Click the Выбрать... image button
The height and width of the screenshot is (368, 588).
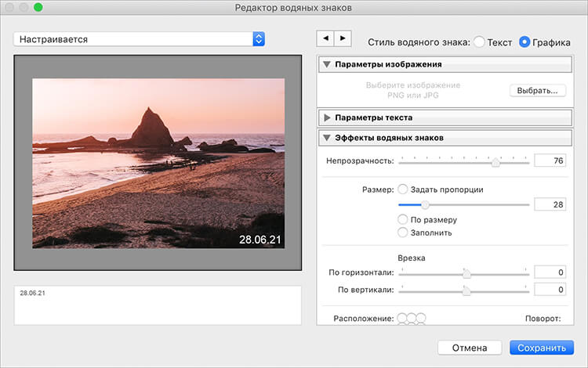[537, 91]
